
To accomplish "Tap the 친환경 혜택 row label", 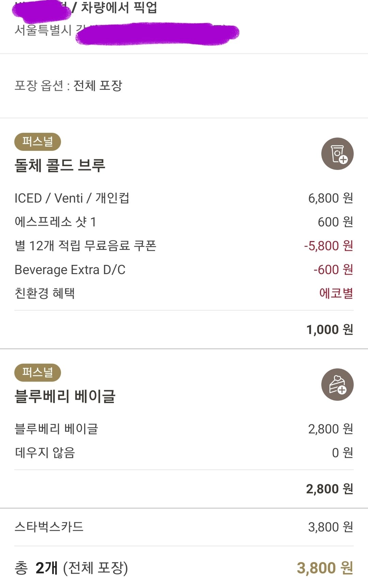I will click(45, 293).
